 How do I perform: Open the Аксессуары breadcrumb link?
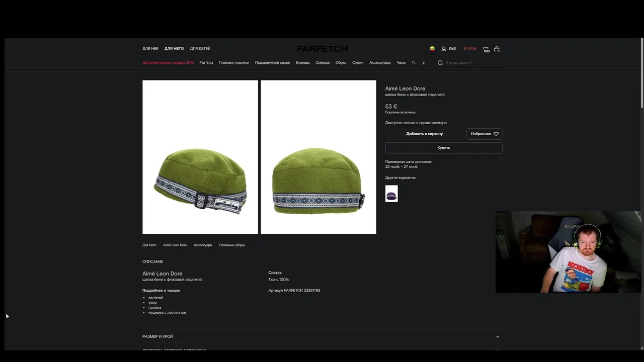(x=203, y=245)
